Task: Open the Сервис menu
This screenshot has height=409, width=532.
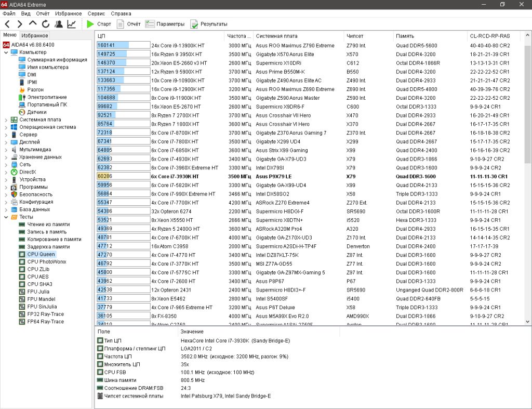Action: [x=96, y=14]
